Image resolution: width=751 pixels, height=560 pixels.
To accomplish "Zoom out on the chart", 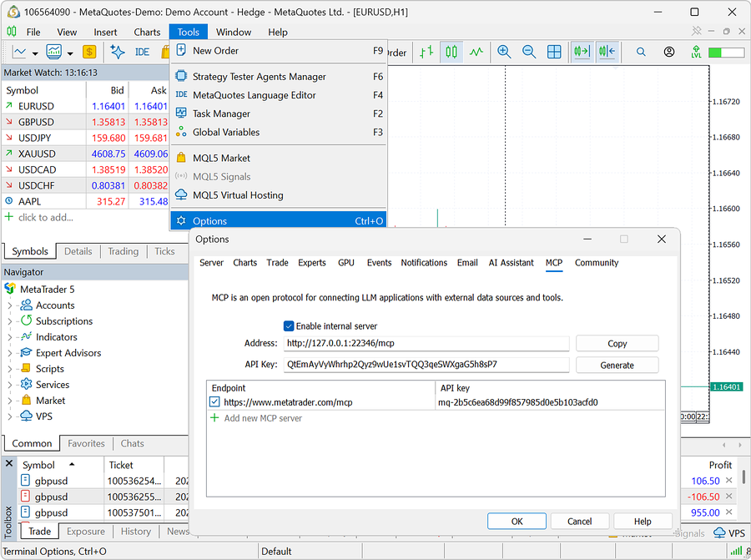I will [x=529, y=52].
